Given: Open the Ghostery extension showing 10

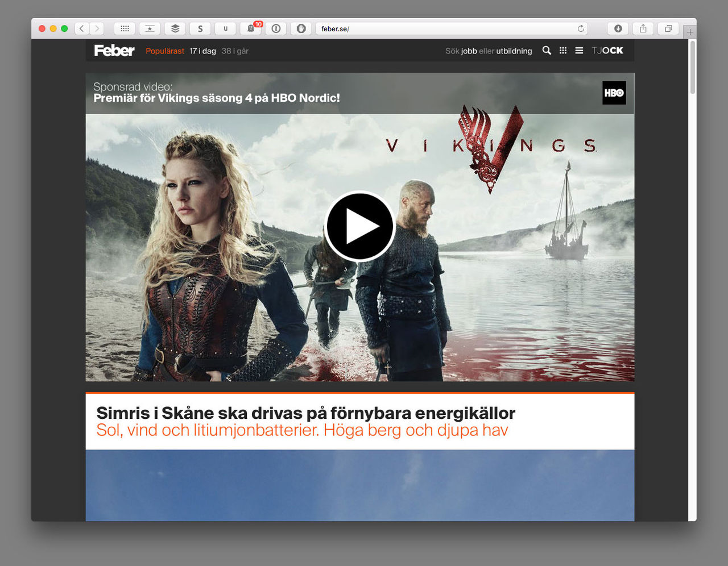Looking at the screenshot, I should [x=251, y=28].
